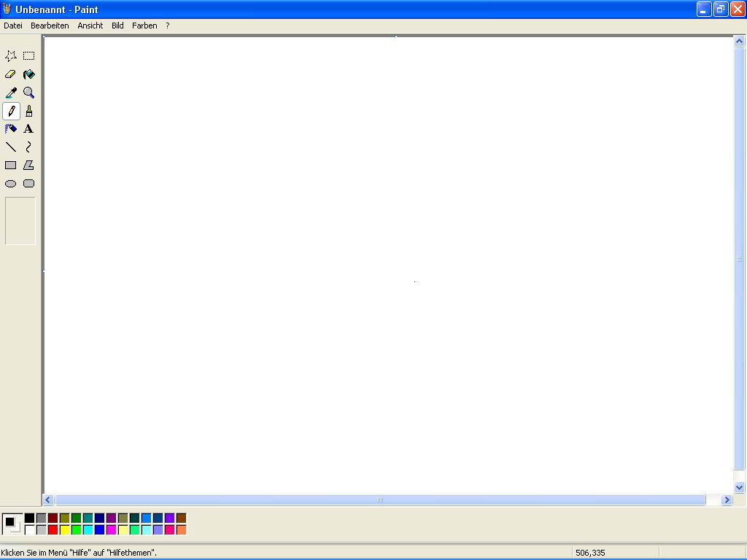The image size is (747, 560).
Task: Pick the bright yellow swatch
Action: pos(65,529)
